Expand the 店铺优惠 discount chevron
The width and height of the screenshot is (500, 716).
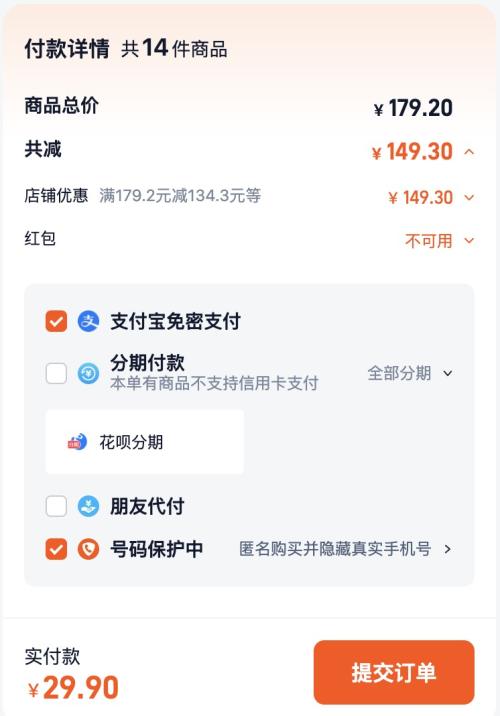[469, 198]
